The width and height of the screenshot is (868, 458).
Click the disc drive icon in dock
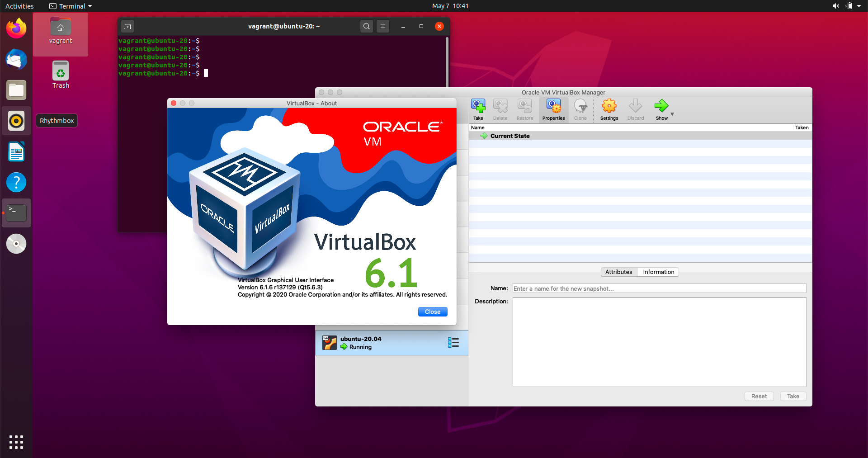(x=16, y=244)
